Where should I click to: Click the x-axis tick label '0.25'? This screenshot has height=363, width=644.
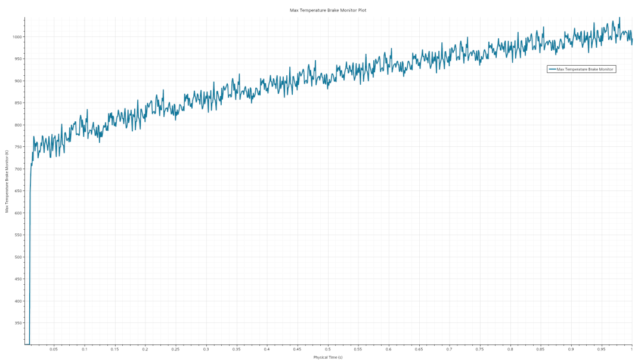coord(175,349)
